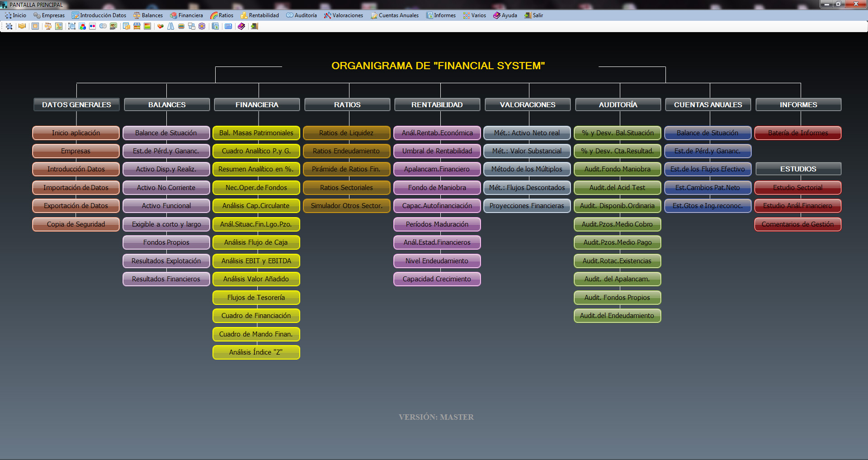This screenshot has width=868, height=460.
Task: Click the exit door icon in toolbar
Action: click(x=255, y=26)
